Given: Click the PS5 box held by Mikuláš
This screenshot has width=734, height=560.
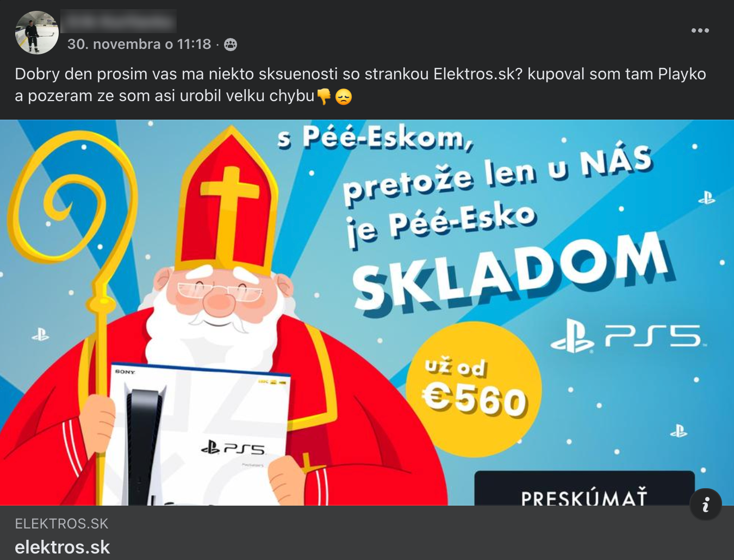Looking at the screenshot, I should pos(198,434).
